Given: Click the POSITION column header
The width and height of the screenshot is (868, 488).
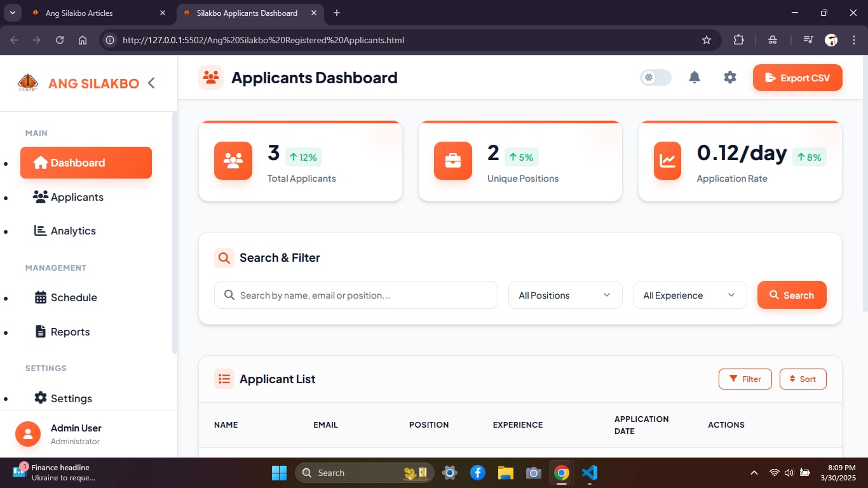Looking at the screenshot, I should pos(429,424).
